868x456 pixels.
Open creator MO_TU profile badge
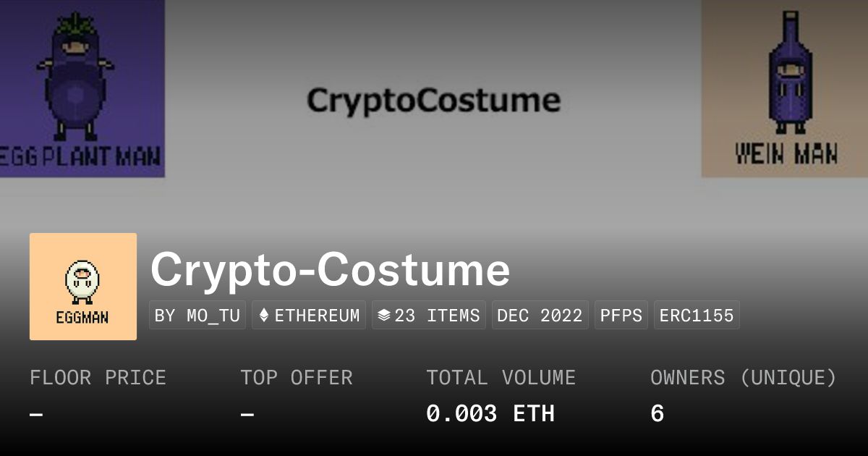[x=197, y=316]
